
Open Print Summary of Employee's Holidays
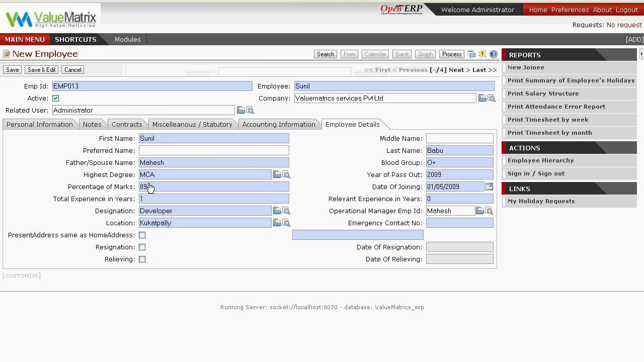[571, 80]
